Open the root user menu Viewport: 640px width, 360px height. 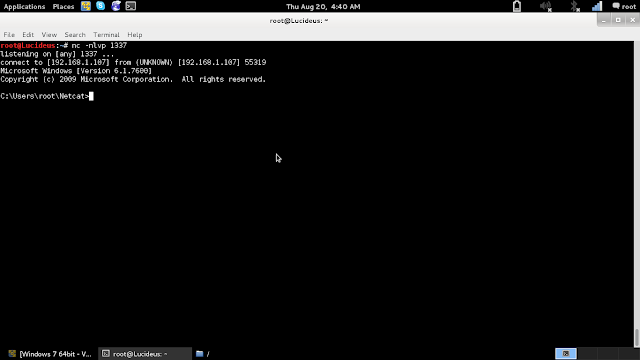pos(624,7)
